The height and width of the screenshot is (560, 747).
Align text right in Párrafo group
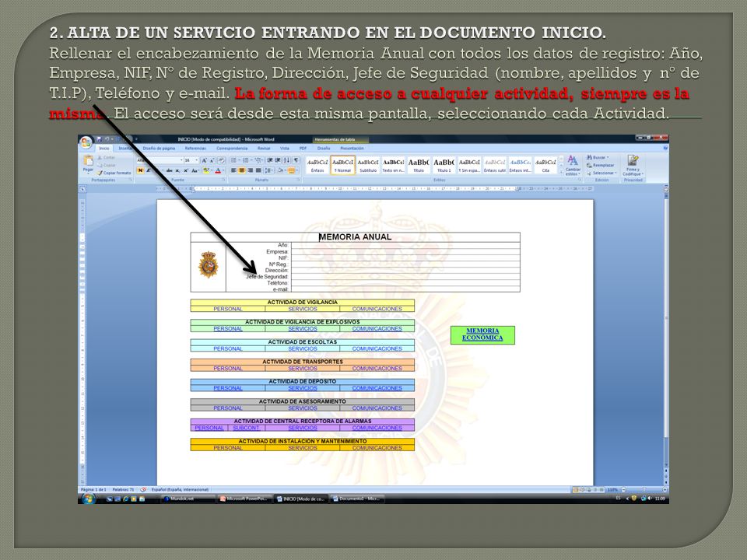pos(250,170)
